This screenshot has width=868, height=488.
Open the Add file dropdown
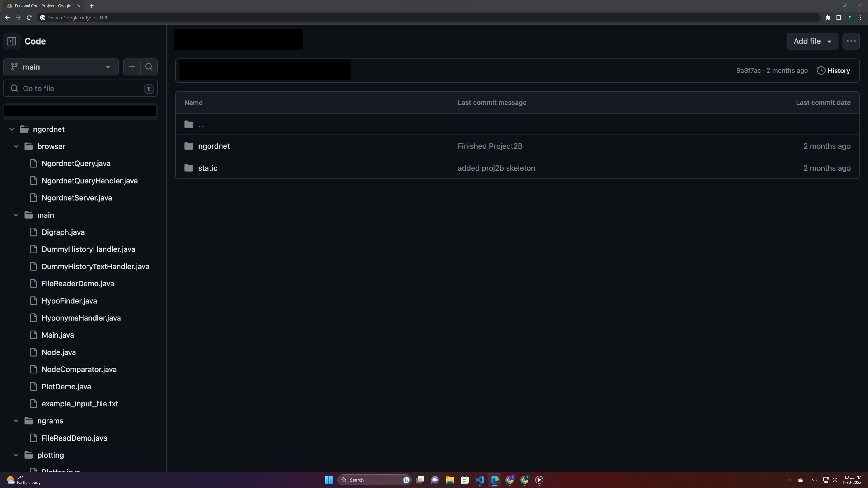812,41
